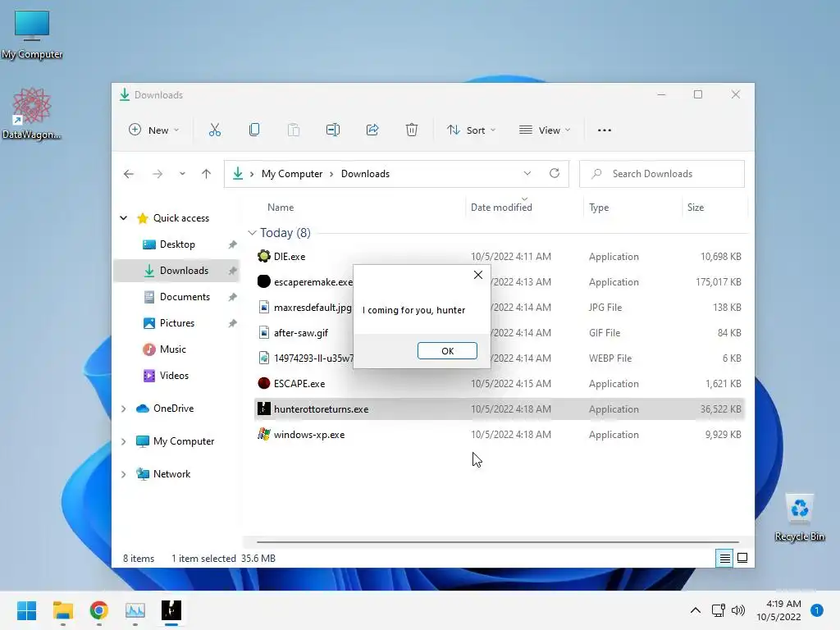Click OK in the message dialog

(447, 351)
